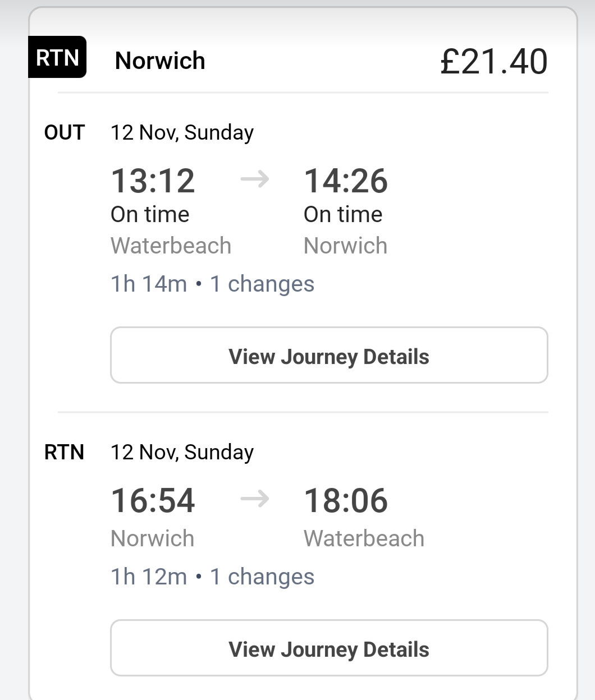The image size is (595, 700).
Task: Select the 14:26 outbound arrival time
Action: point(346,181)
